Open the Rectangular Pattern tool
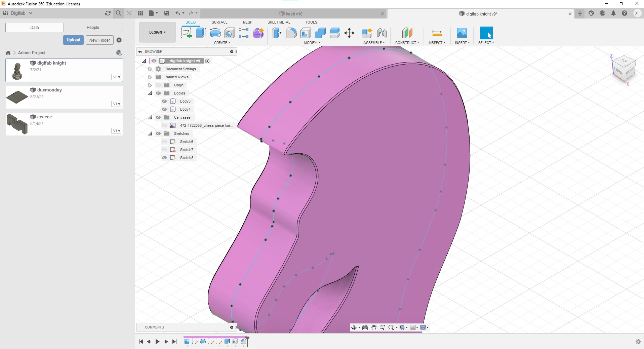This screenshot has height=349, width=644. pyautogui.click(x=244, y=33)
